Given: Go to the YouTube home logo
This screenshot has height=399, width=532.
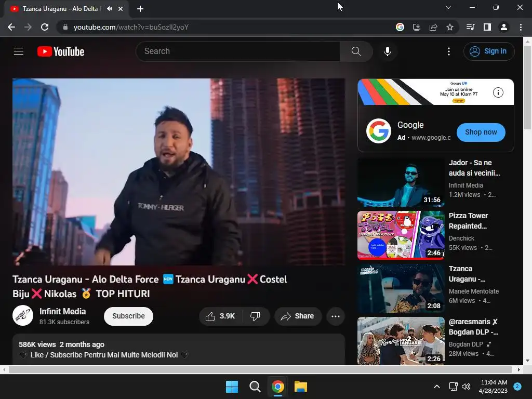Looking at the screenshot, I should [61, 51].
